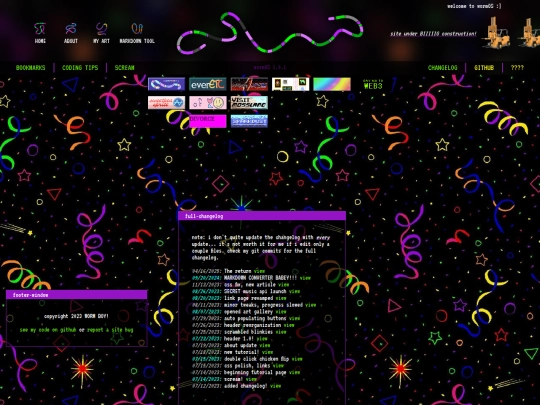The image size is (540, 405).
Task: Click 'site under construction!' text
Action: click(433, 34)
